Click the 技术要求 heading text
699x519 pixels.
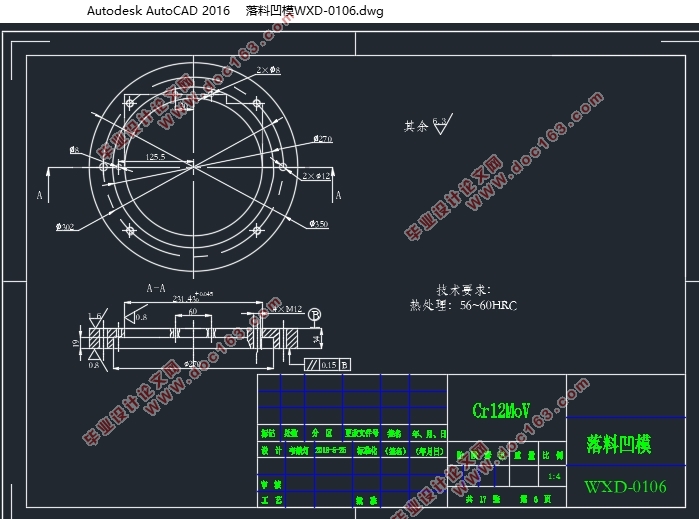[463, 290]
